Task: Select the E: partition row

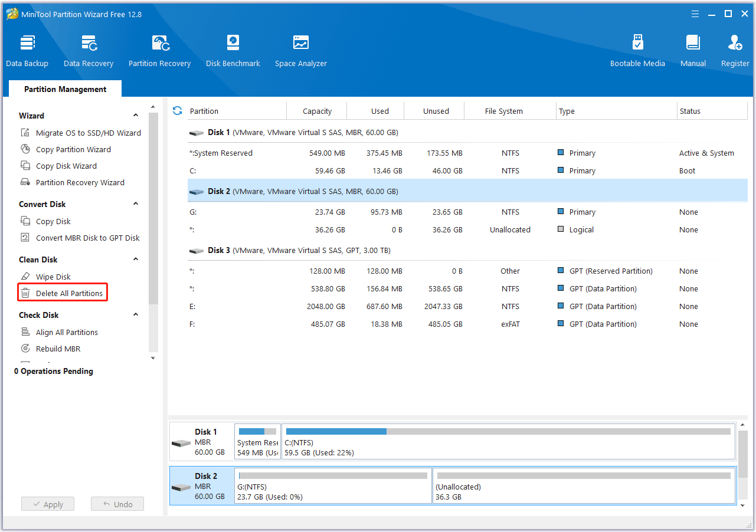Action: pyautogui.click(x=467, y=307)
